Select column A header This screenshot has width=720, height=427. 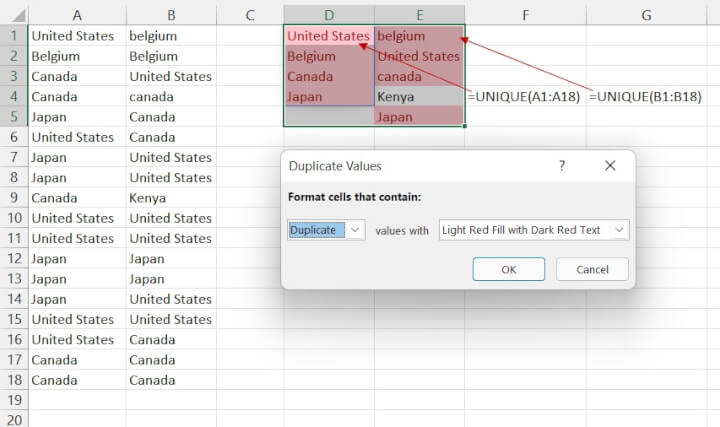(x=77, y=15)
